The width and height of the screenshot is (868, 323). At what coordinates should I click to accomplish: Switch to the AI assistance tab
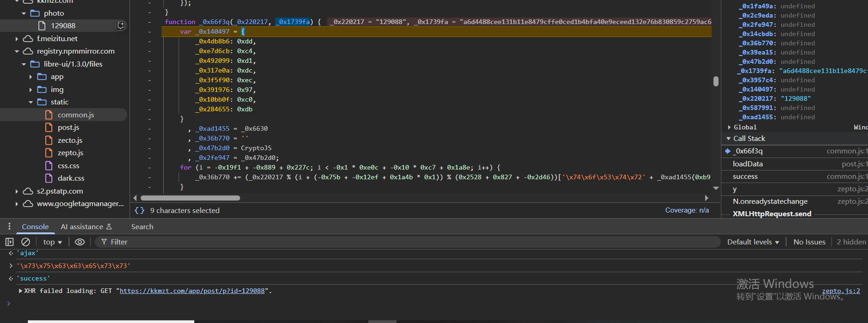tap(86, 227)
